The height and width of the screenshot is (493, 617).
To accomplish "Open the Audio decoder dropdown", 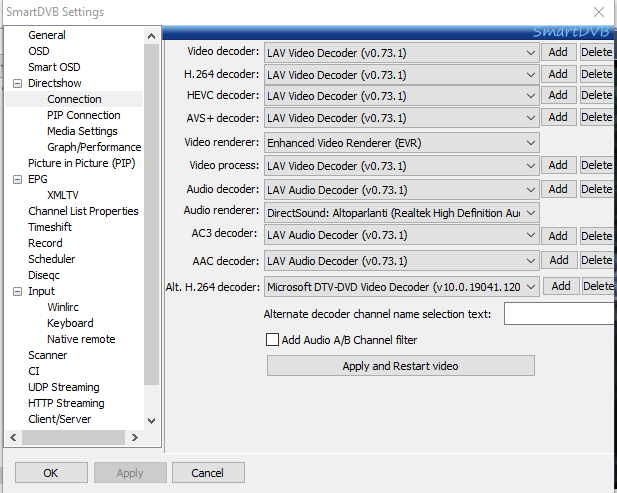I will pos(401,190).
